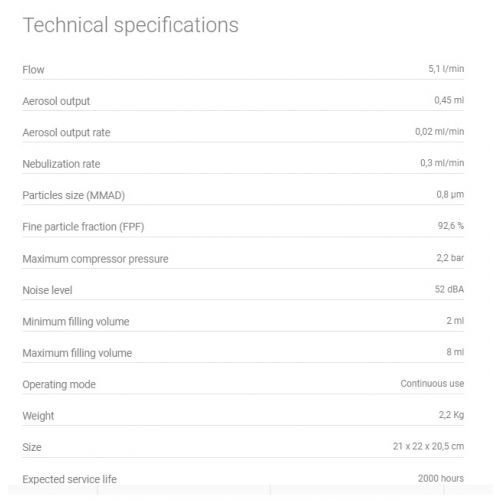Click the 0,8 µm particle size value
Viewport: 500px width, 500px height.
(450, 194)
